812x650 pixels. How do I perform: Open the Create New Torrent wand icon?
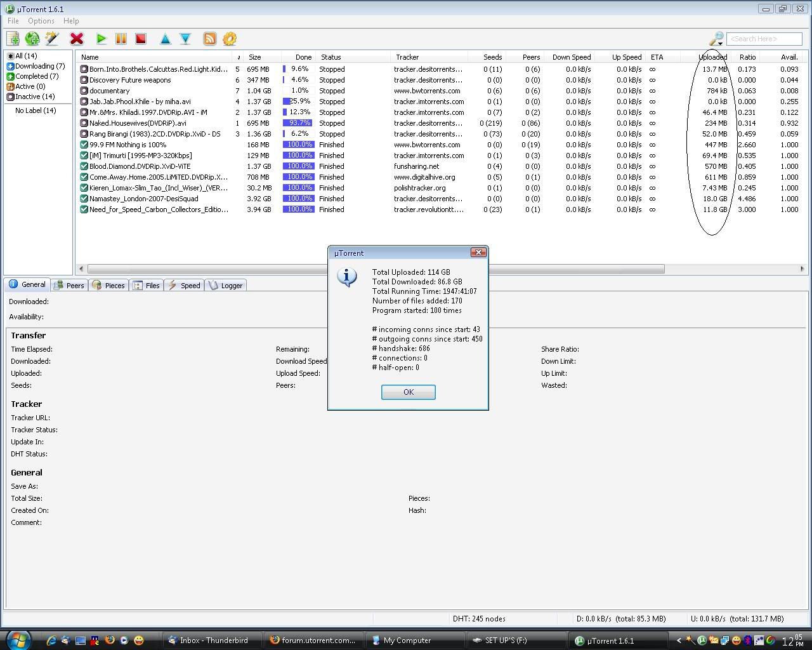52,39
